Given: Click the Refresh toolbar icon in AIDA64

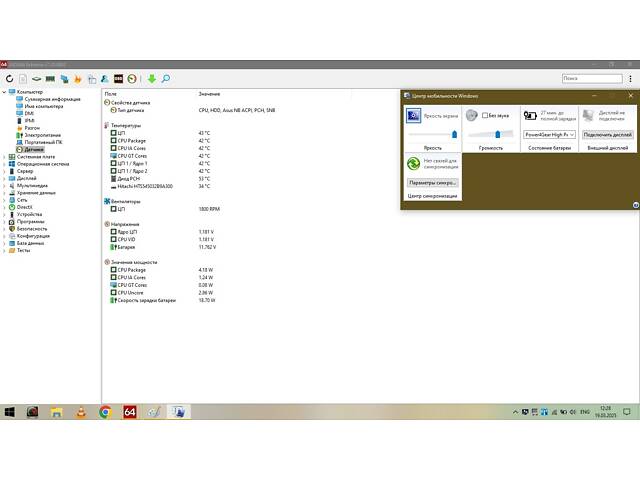Looking at the screenshot, I should click(x=9, y=78).
